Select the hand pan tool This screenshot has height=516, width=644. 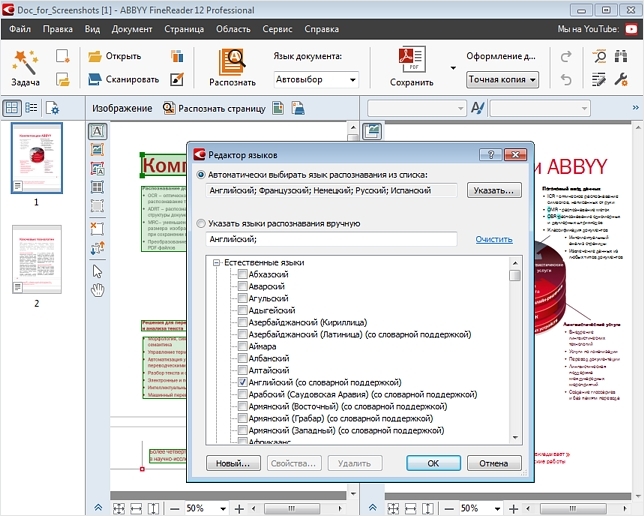(97, 290)
